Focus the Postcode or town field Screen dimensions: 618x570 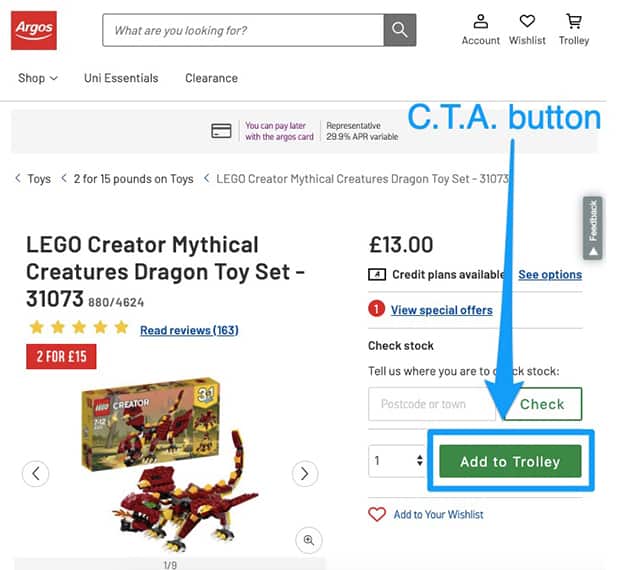(x=431, y=404)
